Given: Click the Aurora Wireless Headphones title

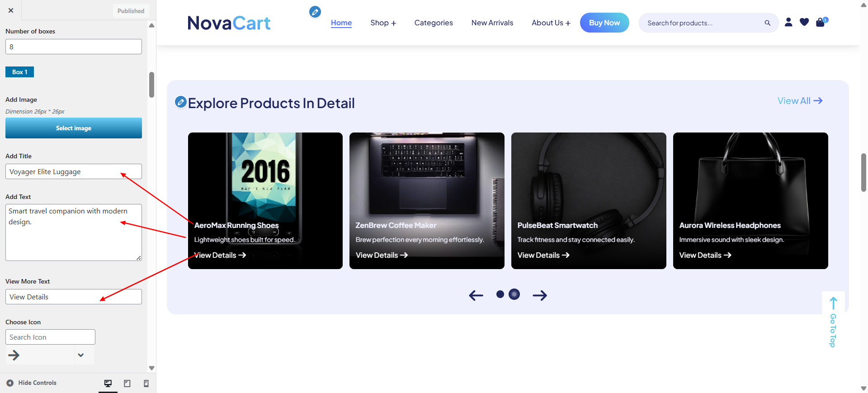Looking at the screenshot, I should 730,225.
